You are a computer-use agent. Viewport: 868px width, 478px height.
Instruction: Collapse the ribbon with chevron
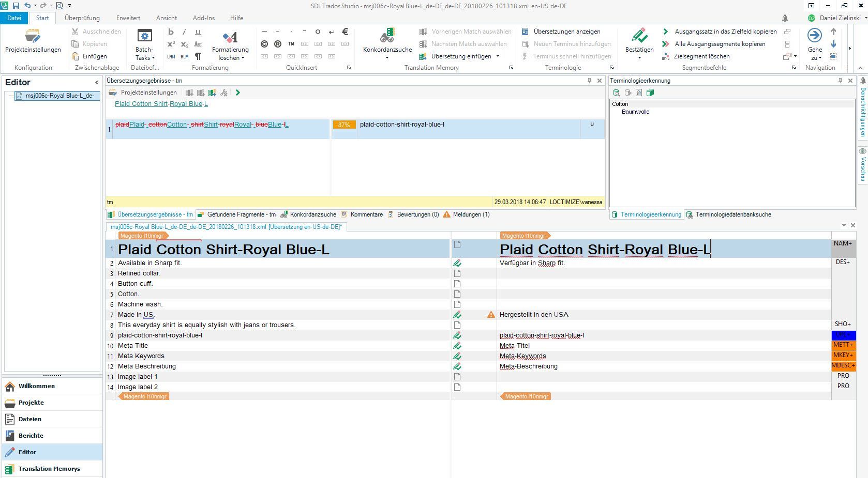[860, 68]
